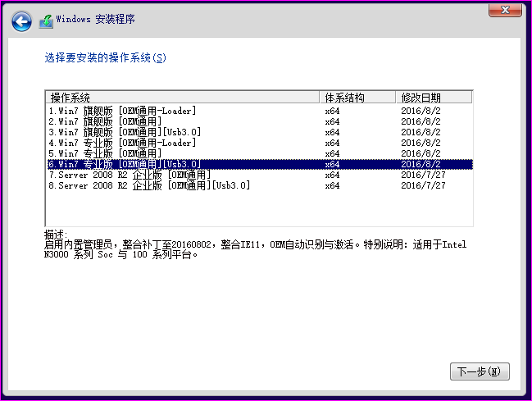Go back with the blue arrow button
Screen dimensions: 532x401
(x=21, y=21)
